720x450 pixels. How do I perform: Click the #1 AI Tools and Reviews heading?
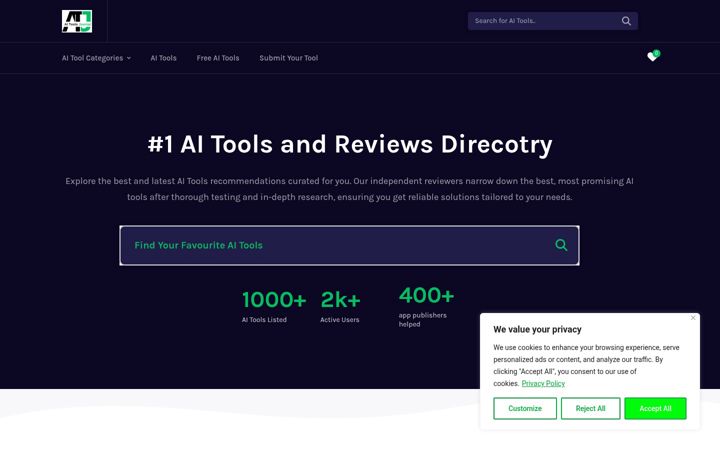350,144
